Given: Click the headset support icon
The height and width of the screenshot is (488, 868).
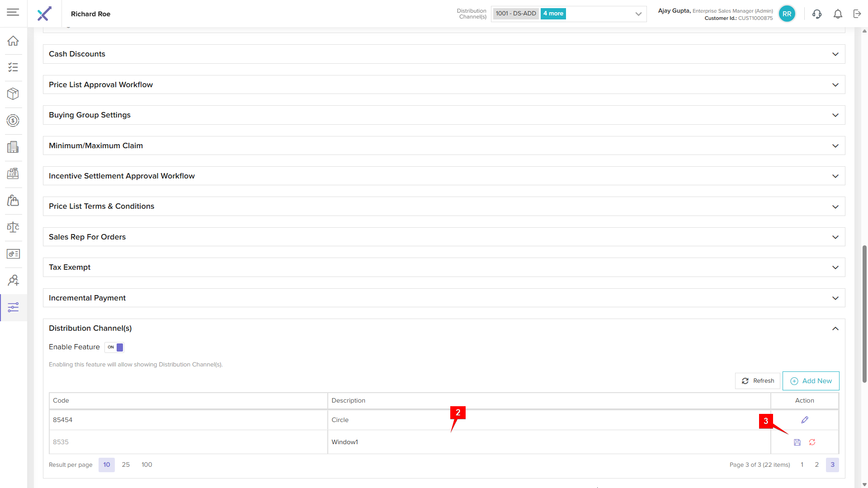Looking at the screenshot, I should coord(817,14).
